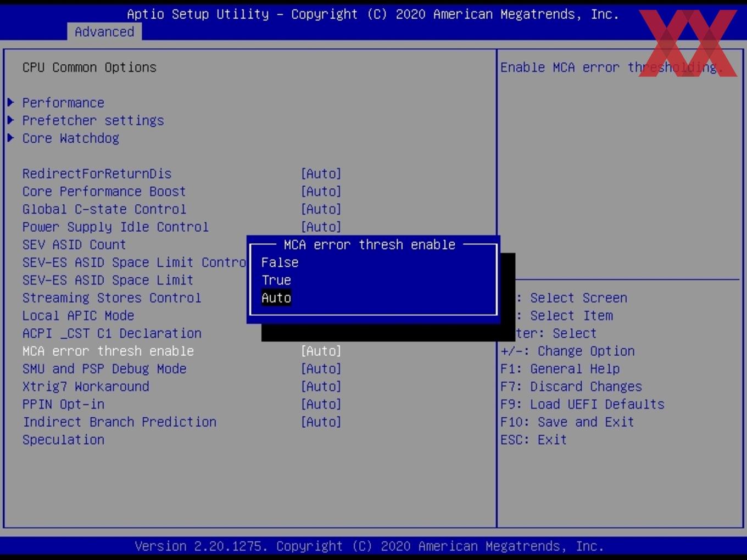Click the F1: General Help hint
Image resolution: width=747 pixels, height=560 pixels.
click(x=560, y=369)
